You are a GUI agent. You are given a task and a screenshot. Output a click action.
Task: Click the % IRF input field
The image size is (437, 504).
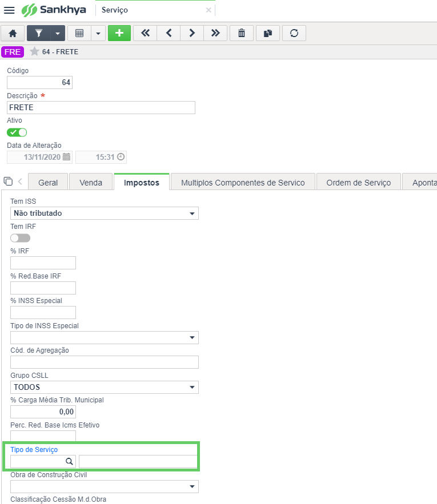point(43,263)
